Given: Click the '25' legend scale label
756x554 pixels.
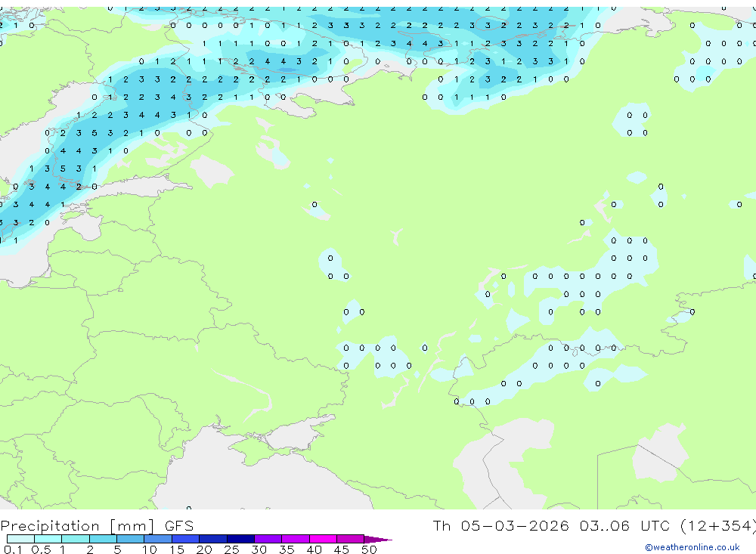Looking at the screenshot, I should (231, 549).
